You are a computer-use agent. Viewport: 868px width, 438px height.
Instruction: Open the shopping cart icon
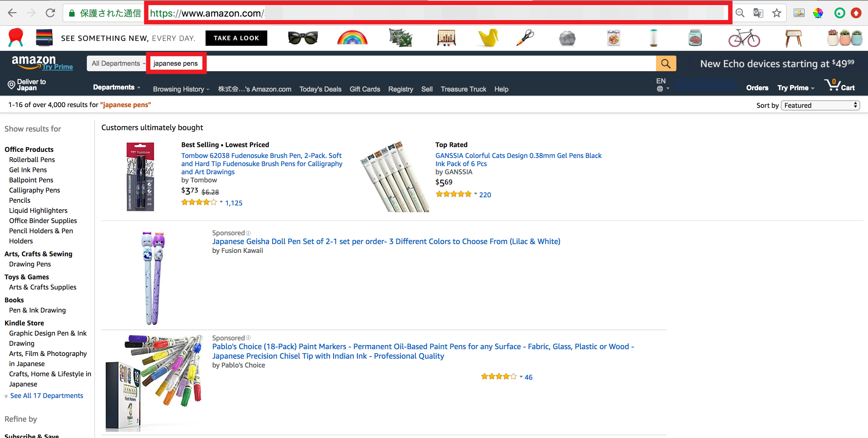840,85
